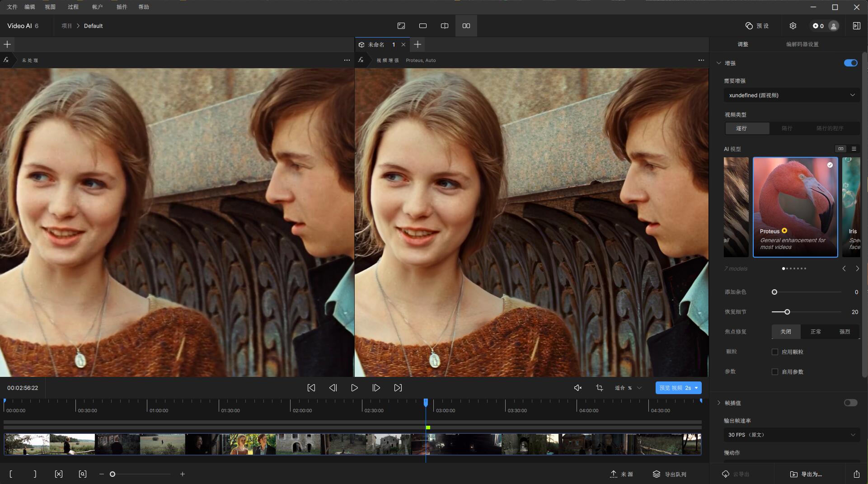Select side-by-side view layout icon
Image resolution: width=868 pixels, height=484 pixels.
pyautogui.click(x=466, y=26)
